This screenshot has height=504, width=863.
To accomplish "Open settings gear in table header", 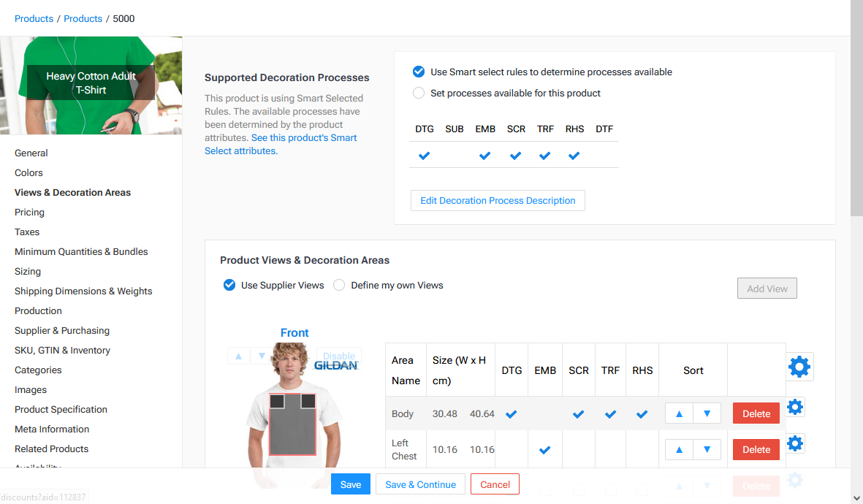I will coord(799,367).
